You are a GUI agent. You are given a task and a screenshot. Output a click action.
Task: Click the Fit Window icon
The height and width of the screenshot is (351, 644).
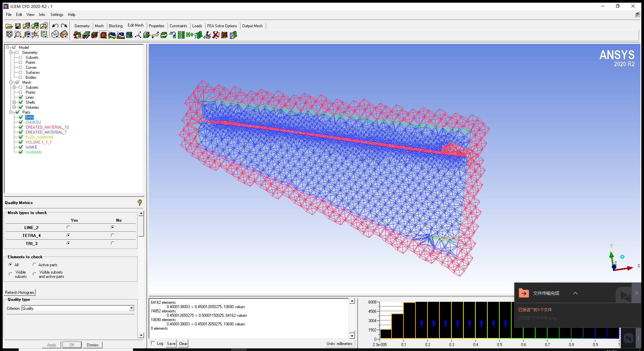9,34
